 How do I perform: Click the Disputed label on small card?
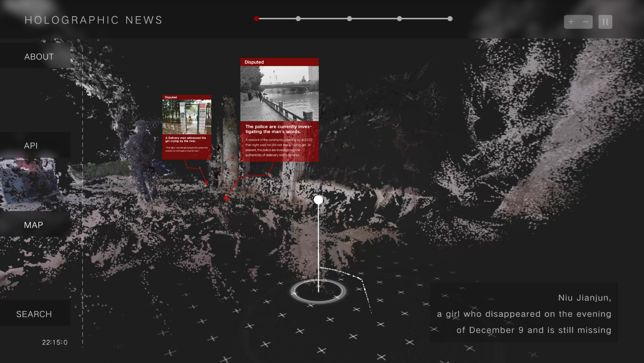[x=171, y=97]
